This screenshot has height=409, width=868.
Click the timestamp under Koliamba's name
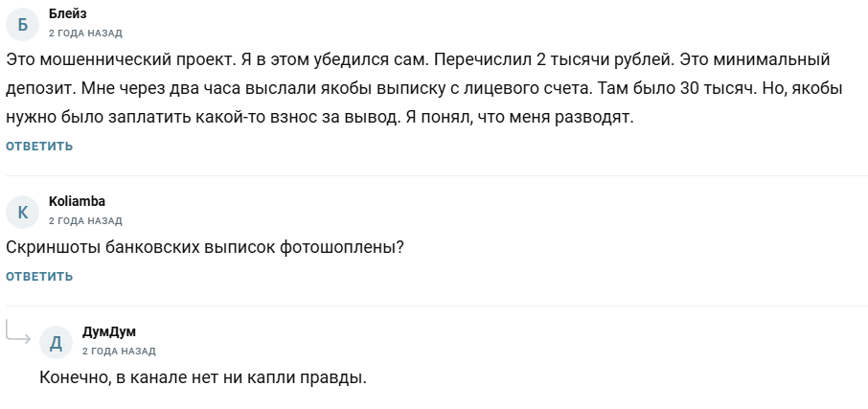(x=85, y=220)
